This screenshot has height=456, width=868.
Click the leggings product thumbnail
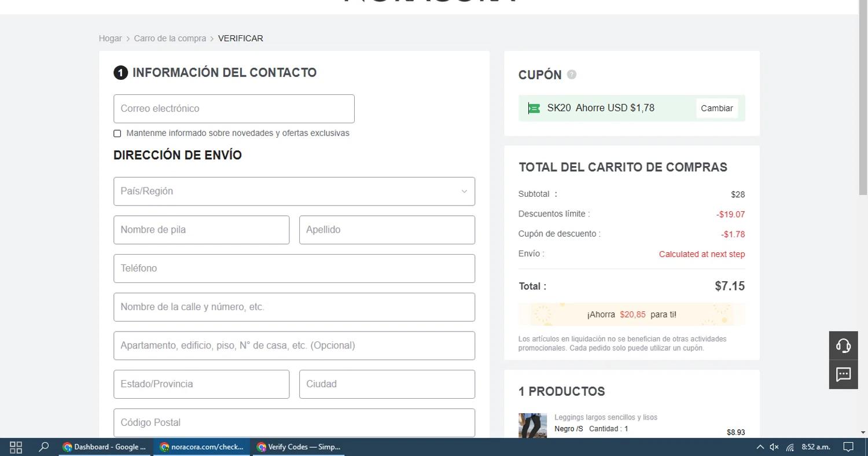(532, 425)
